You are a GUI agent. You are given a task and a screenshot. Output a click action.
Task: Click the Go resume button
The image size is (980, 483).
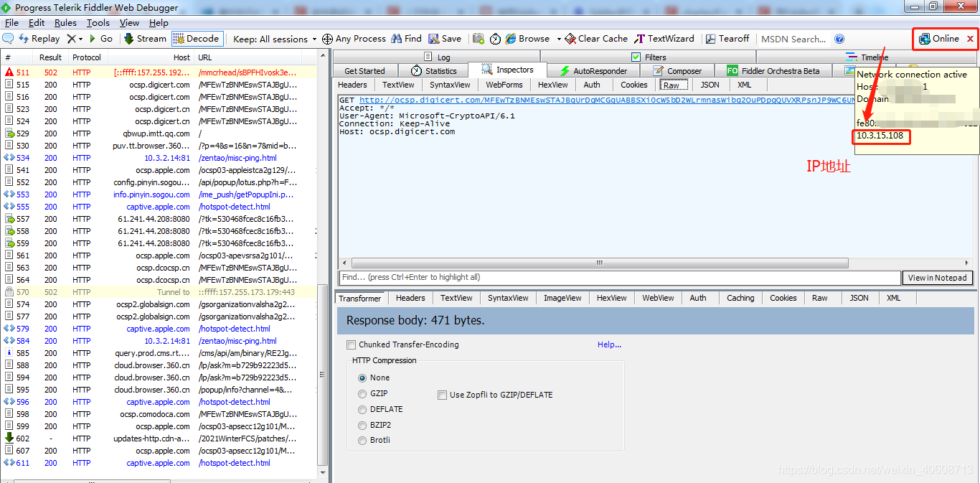(x=100, y=39)
